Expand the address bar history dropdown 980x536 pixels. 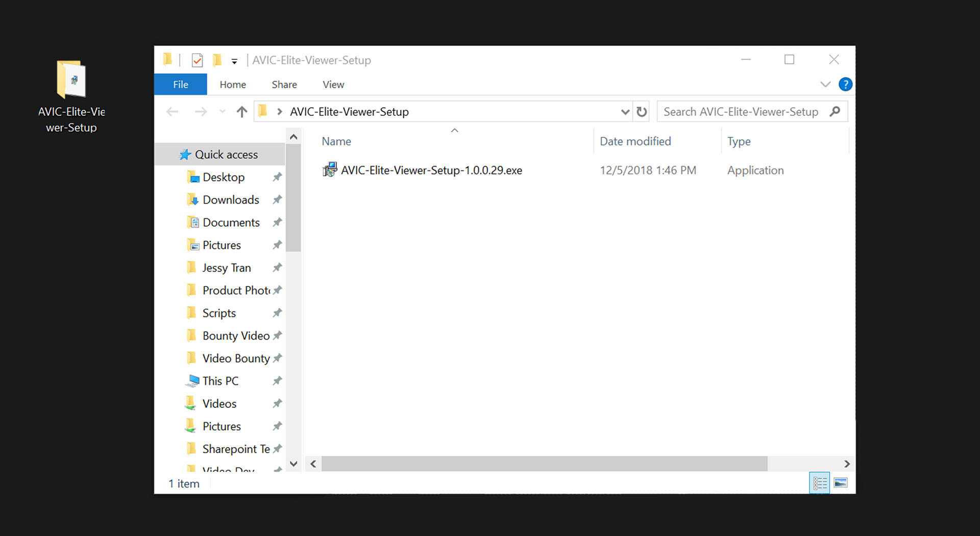625,112
